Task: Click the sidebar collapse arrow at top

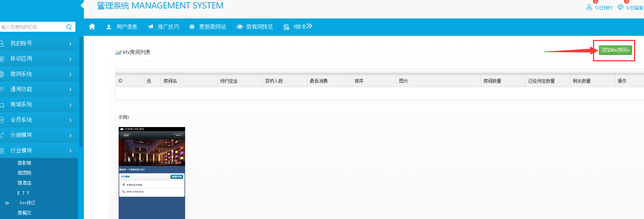Action: tap(82, 6)
